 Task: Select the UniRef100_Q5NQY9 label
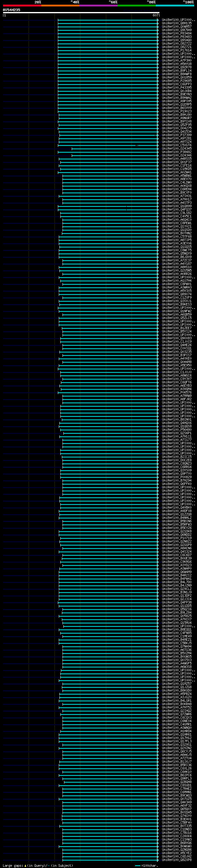pos(177,253)
